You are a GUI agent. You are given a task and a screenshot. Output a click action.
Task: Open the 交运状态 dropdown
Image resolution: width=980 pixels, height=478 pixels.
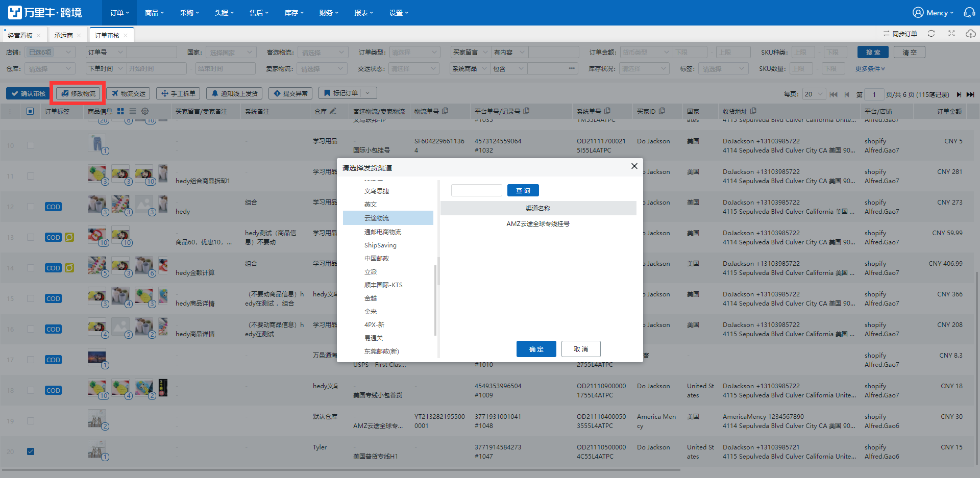point(414,68)
